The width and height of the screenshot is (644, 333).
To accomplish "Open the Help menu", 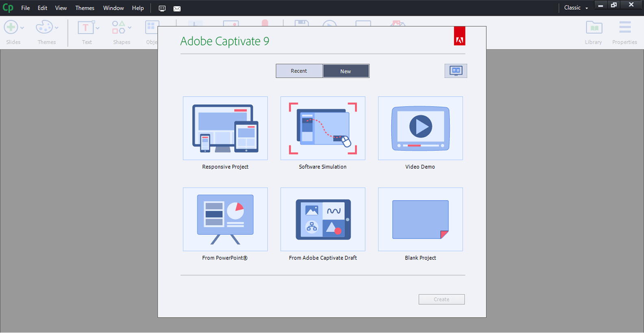I will coord(138,8).
